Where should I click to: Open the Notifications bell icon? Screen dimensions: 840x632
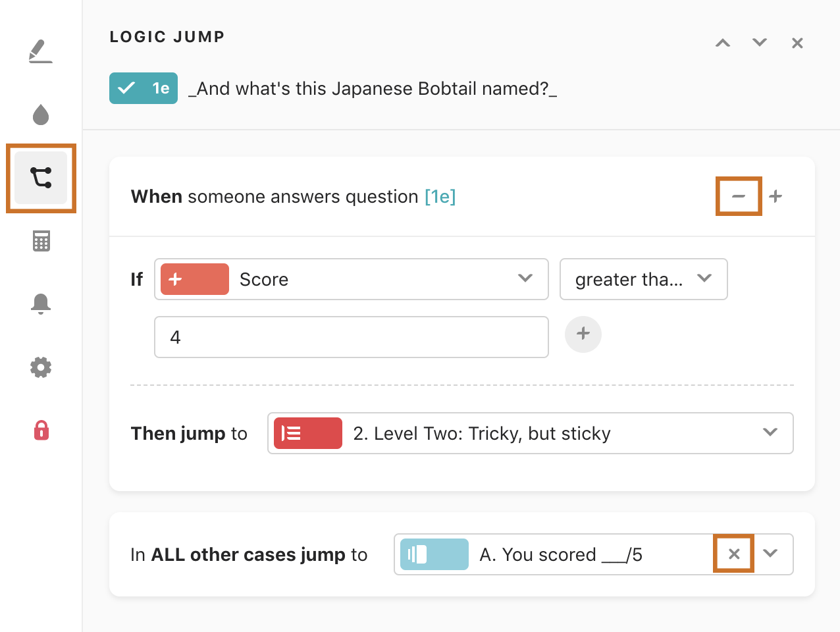point(41,303)
